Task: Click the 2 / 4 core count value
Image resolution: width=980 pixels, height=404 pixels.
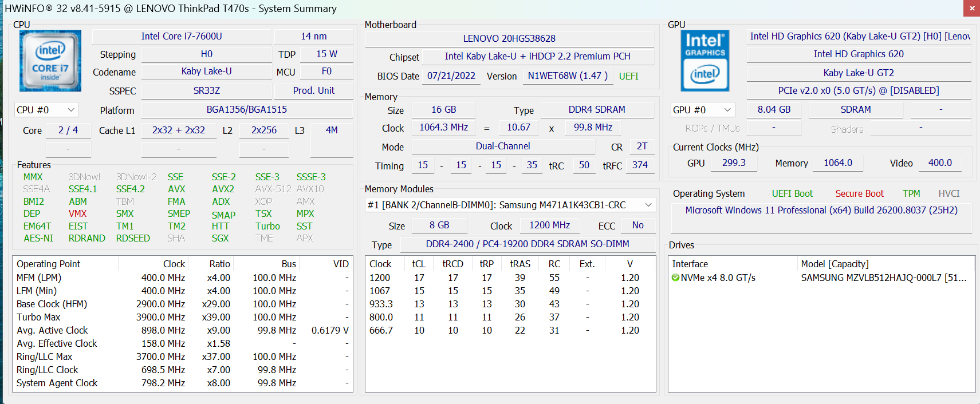Action: pyautogui.click(x=68, y=130)
